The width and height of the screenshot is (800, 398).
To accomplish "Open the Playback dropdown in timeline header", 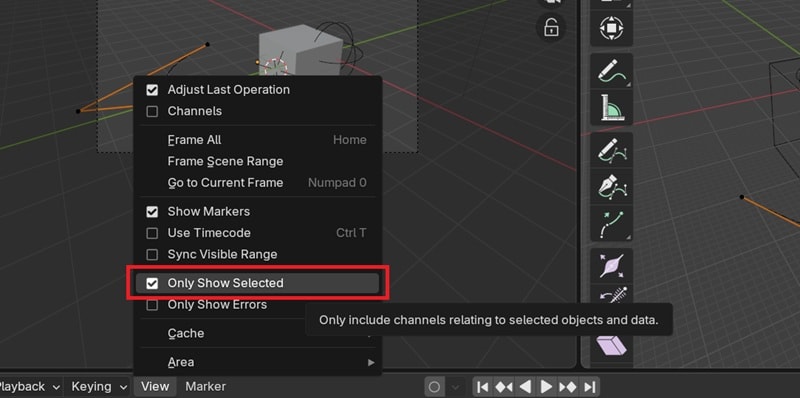I will click(x=30, y=387).
